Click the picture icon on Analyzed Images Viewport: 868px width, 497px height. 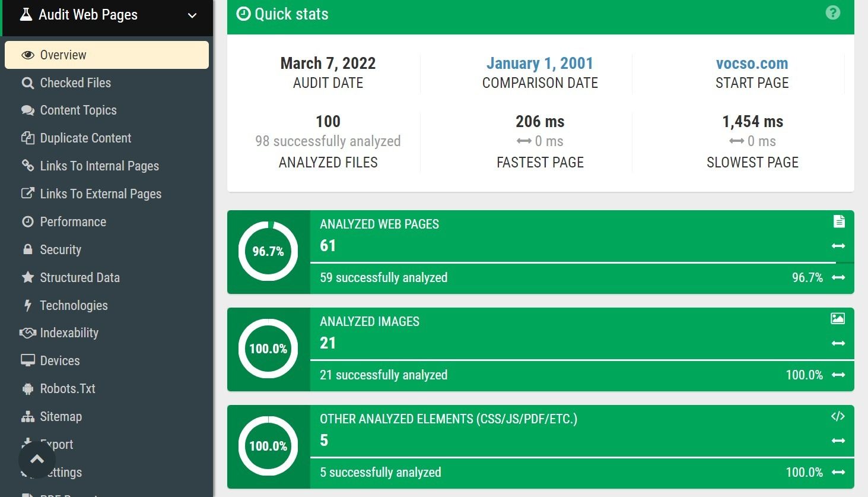[x=838, y=318]
